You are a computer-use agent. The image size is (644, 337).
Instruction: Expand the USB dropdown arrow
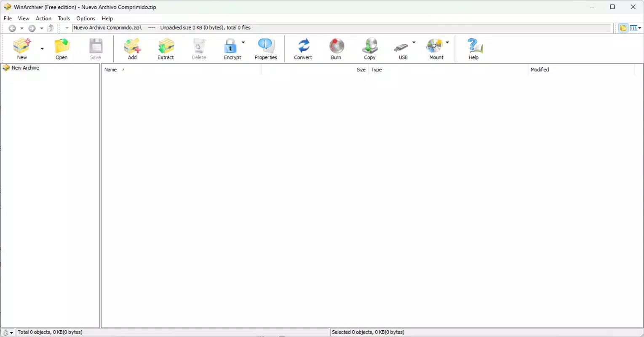pyautogui.click(x=414, y=43)
